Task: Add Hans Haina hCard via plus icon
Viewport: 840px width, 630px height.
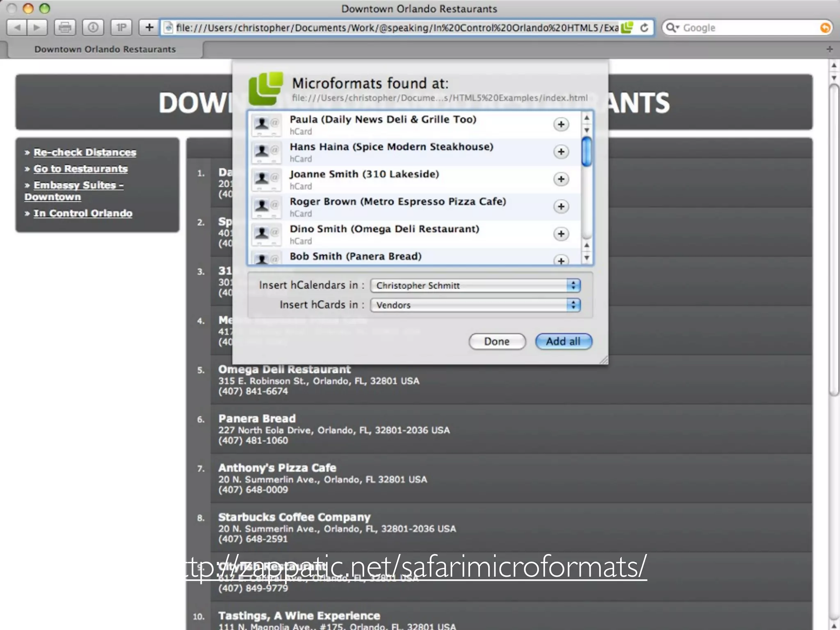Action: click(561, 152)
